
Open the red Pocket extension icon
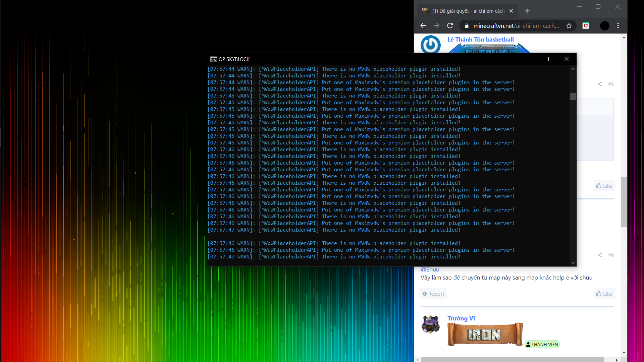[x=586, y=26]
